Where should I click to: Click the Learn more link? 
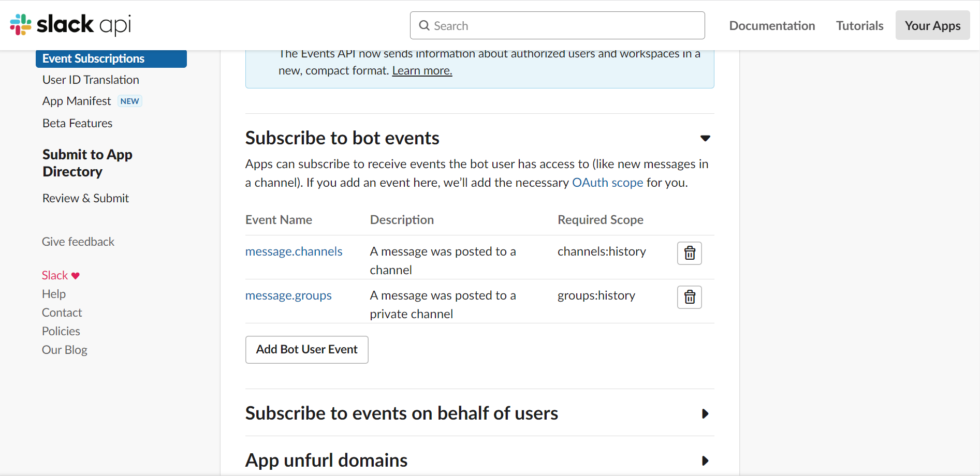coord(422,71)
